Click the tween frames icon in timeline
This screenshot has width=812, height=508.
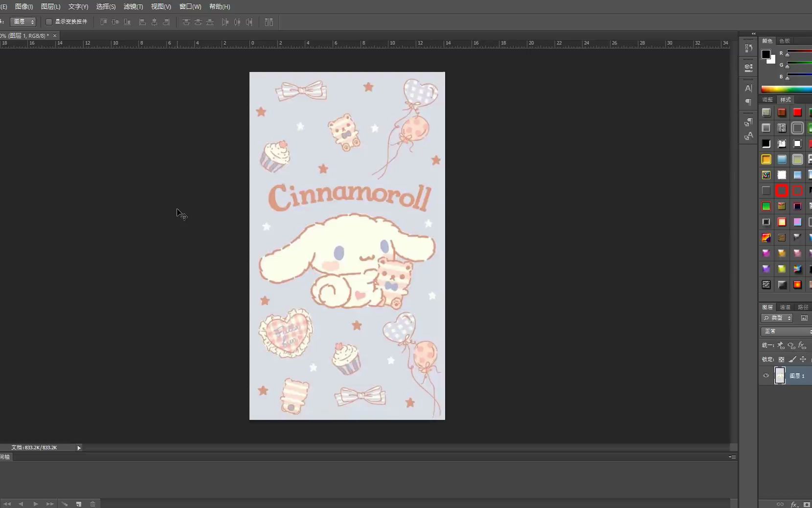64,504
